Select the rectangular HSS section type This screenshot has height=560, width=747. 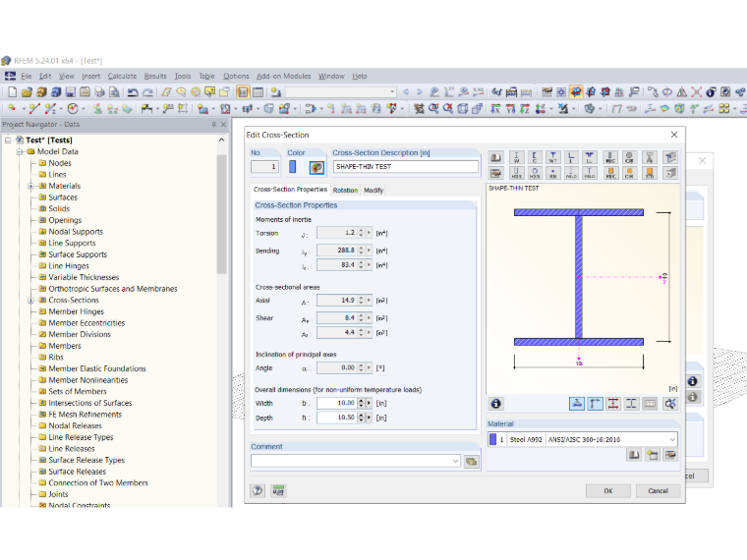click(517, 173)
